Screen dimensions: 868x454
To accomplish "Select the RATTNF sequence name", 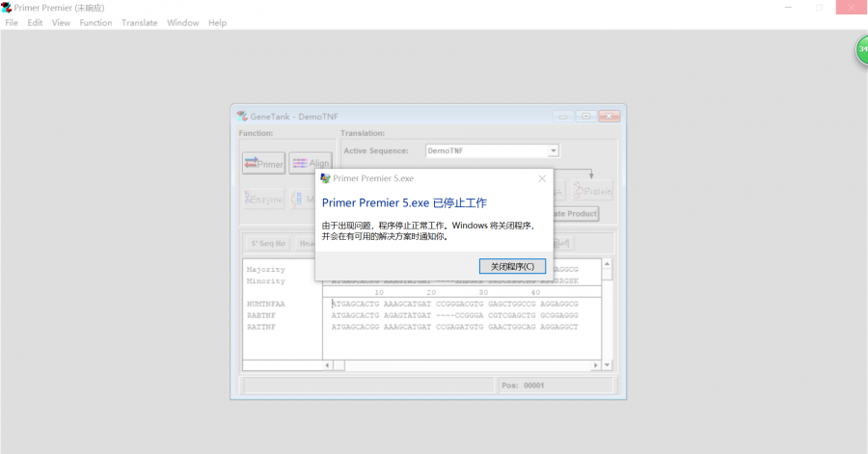I will point(261,328).
